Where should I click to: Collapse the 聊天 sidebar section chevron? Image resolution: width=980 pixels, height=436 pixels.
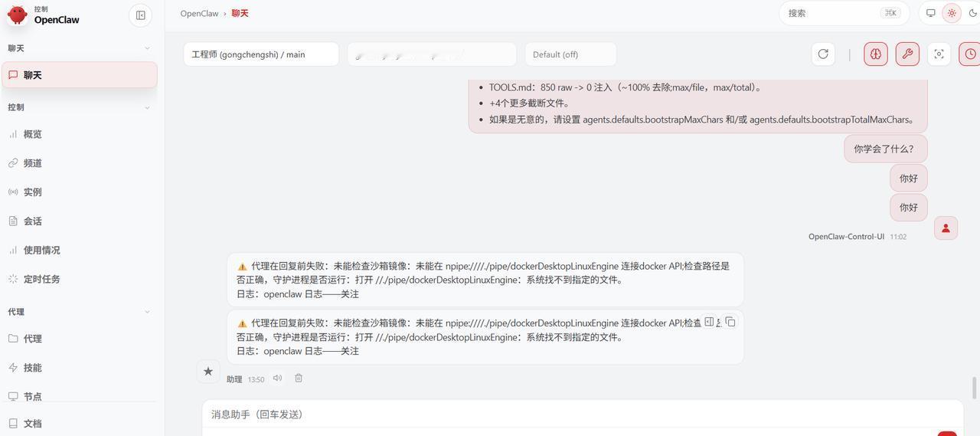tap(147, 48)
